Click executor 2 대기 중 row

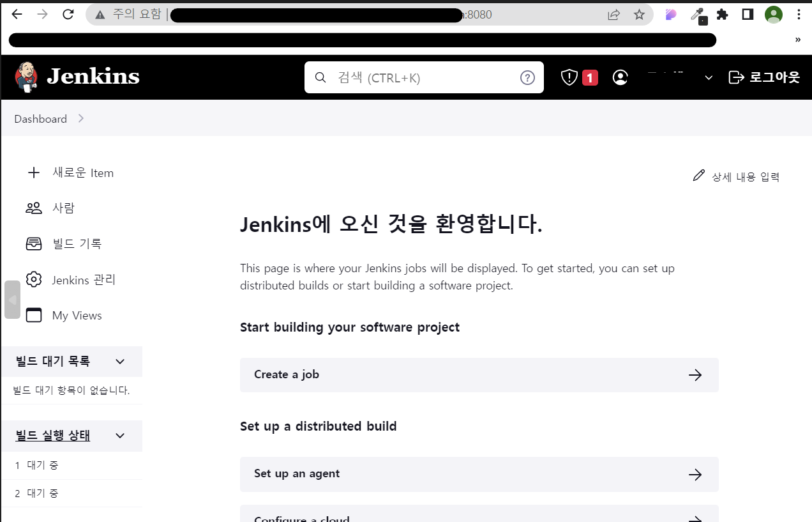pos(71,493)
